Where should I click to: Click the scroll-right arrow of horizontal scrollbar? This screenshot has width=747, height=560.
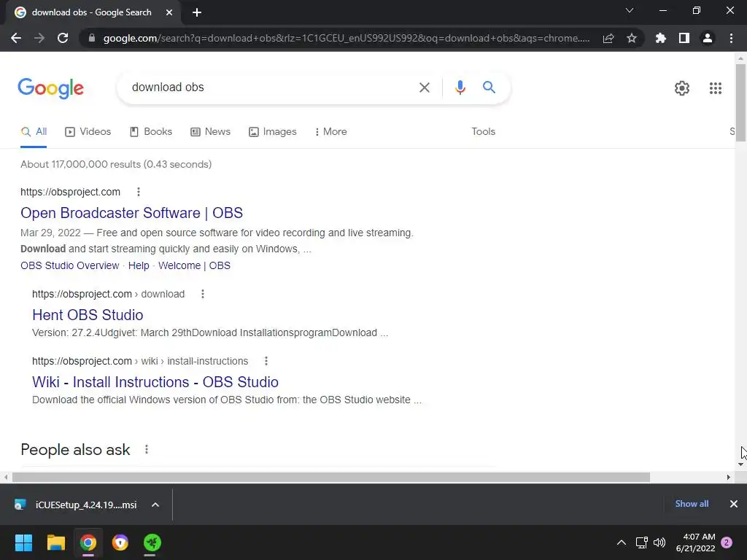pos(728,477)
